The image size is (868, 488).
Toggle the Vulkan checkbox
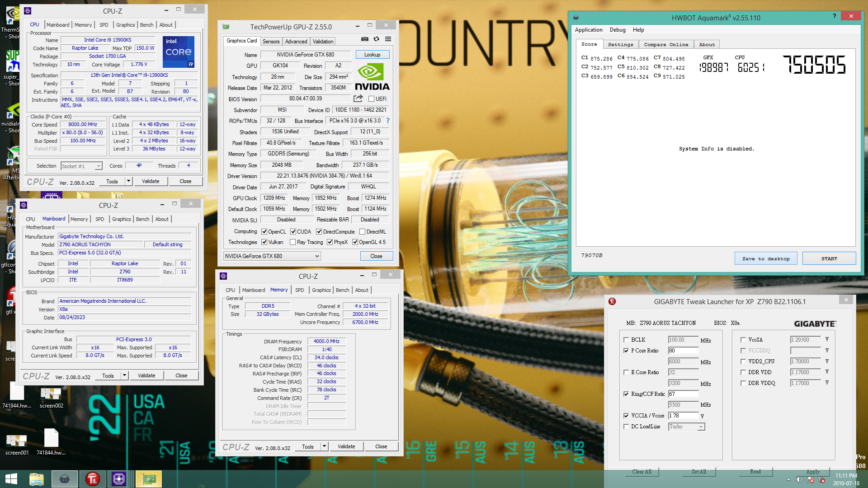click(264, 242)
